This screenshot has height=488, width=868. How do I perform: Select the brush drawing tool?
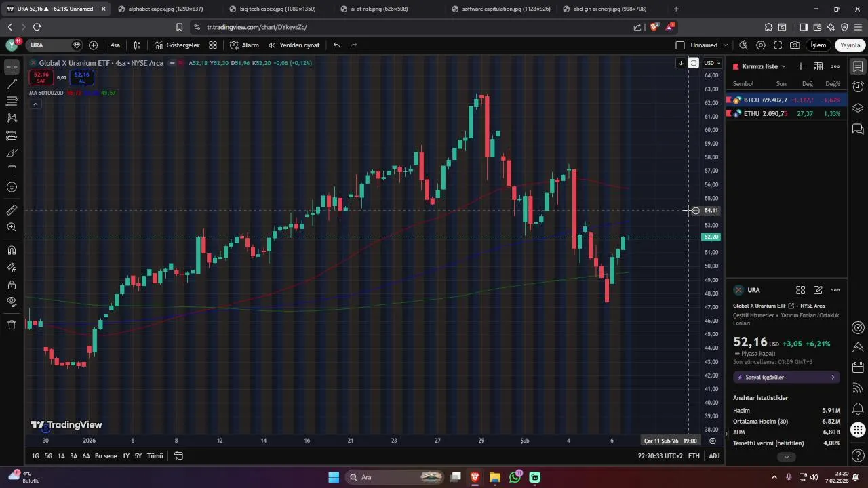(12, 153)
